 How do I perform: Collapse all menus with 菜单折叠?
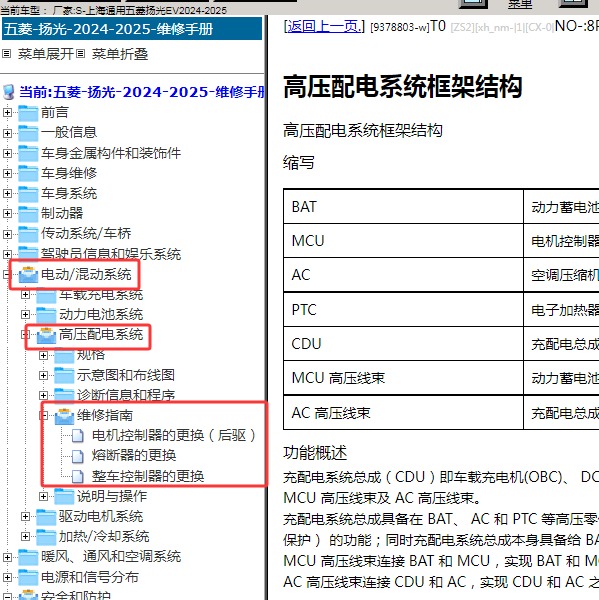click(x=120, y=54)
